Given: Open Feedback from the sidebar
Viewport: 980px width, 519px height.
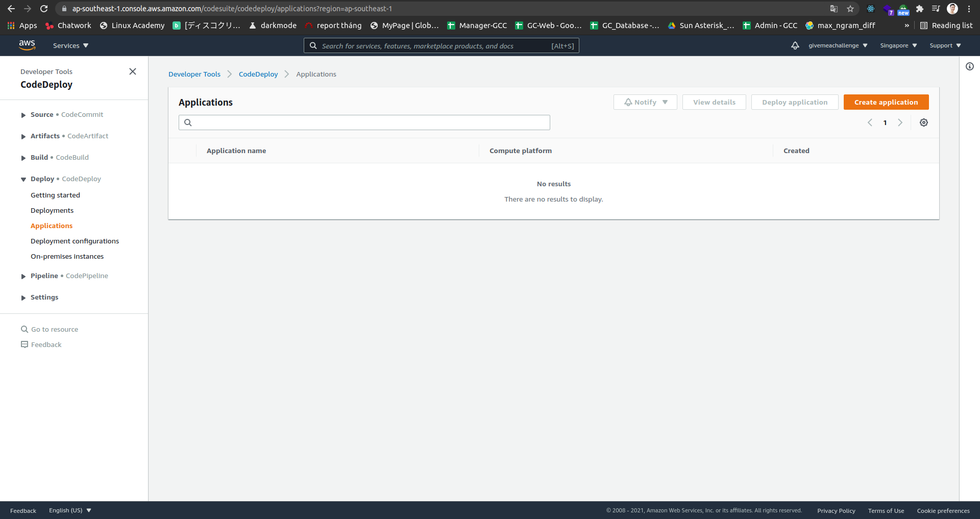Looking at the screenshot, I should 46,344.
